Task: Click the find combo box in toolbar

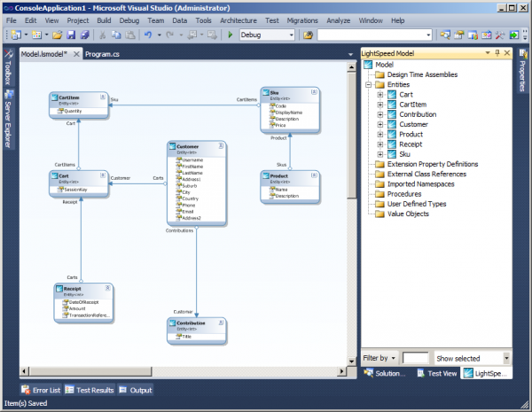Action: (374, 35)
